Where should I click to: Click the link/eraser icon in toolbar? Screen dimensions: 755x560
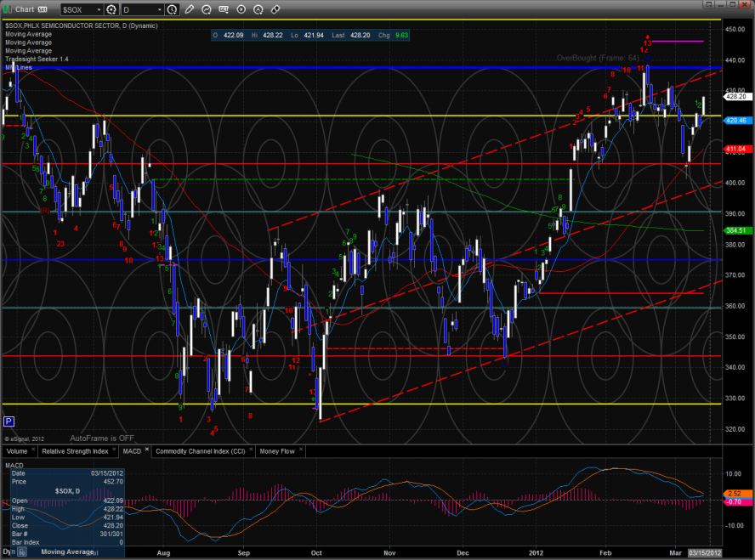click(276, 9)
